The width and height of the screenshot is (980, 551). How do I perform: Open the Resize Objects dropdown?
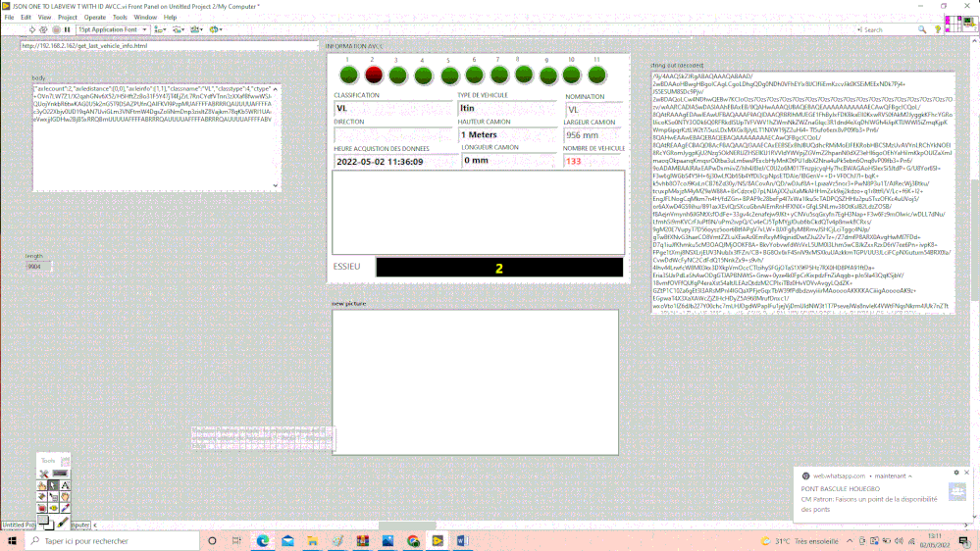coord(196,29)
